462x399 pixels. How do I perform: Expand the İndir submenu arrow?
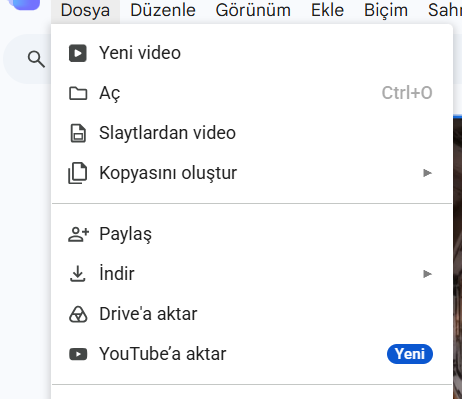[427, 274]
